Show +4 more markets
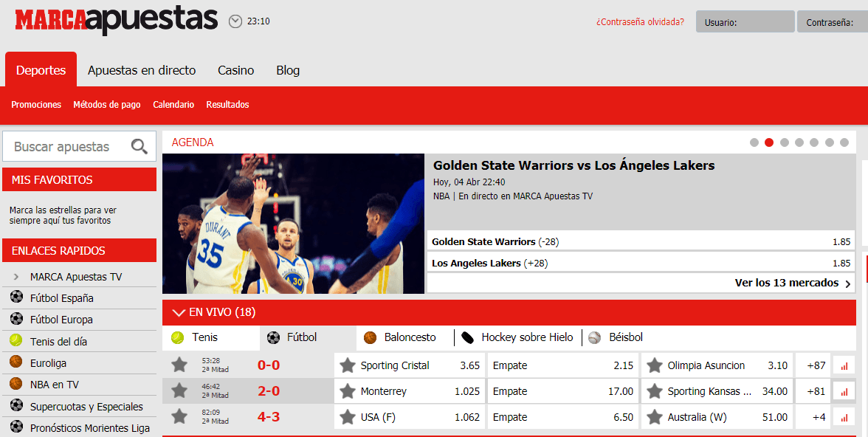Screen dimensions: 868x437 pos(813,417)
